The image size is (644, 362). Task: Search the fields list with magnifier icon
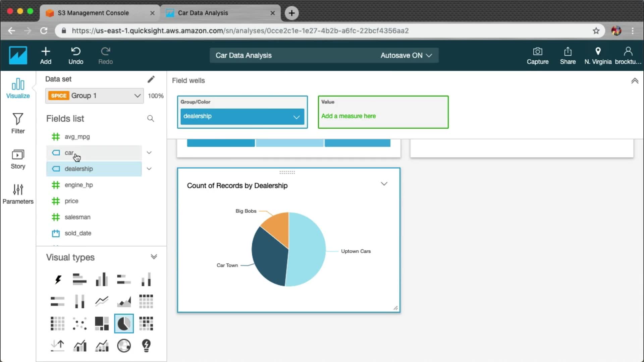(151, 119)
